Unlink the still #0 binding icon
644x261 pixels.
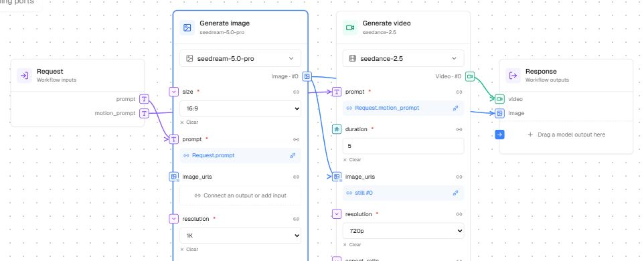pos(455,193)
